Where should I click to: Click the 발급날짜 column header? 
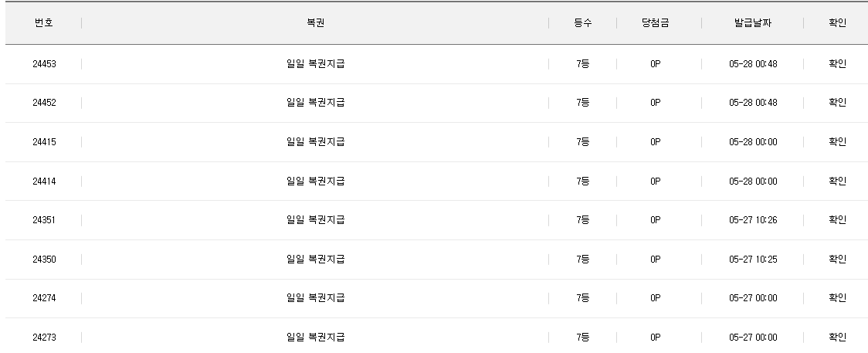(753, 22)
